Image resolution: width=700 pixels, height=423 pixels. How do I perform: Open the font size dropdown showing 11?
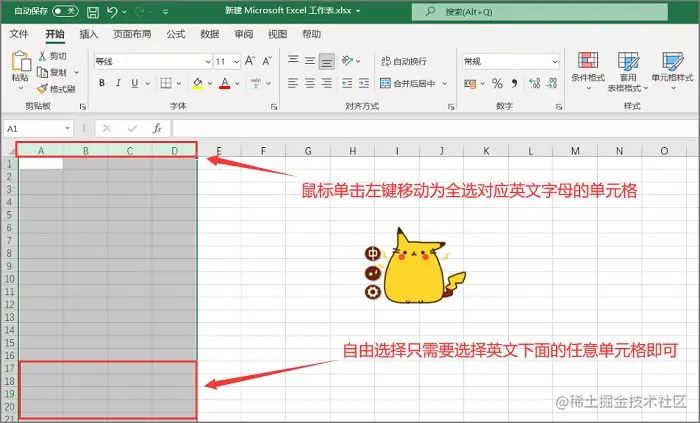[x=236, y=62]
